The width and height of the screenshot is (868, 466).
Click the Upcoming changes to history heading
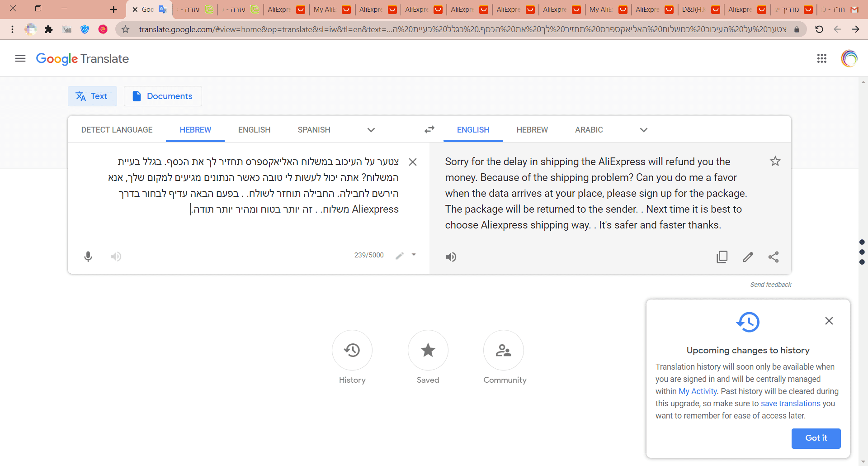(748, 350)
